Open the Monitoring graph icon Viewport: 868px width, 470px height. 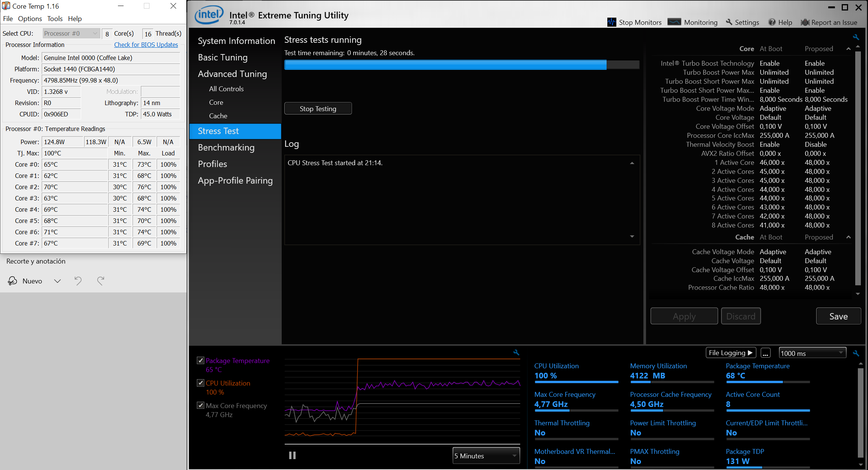point(674,22)
